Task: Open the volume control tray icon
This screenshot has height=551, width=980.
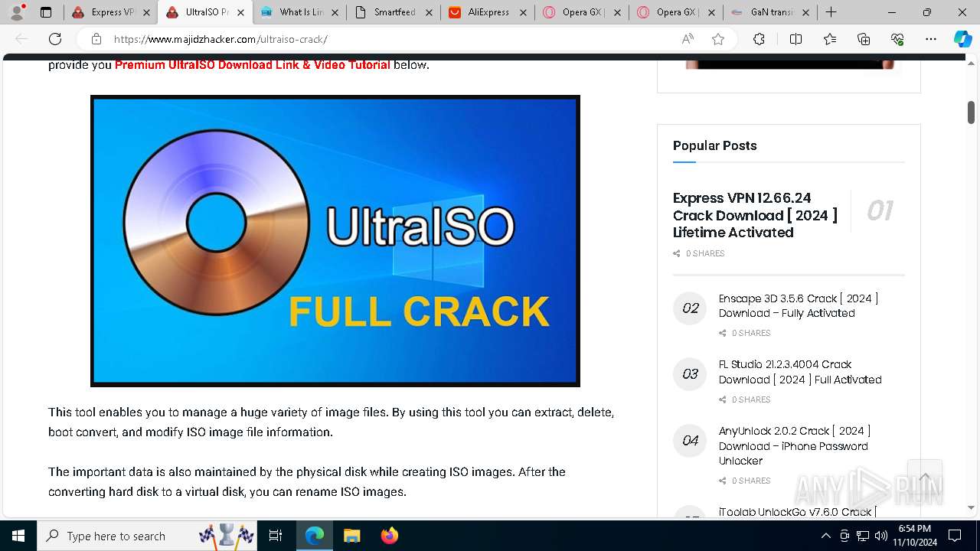Action: tap(881, 536)
